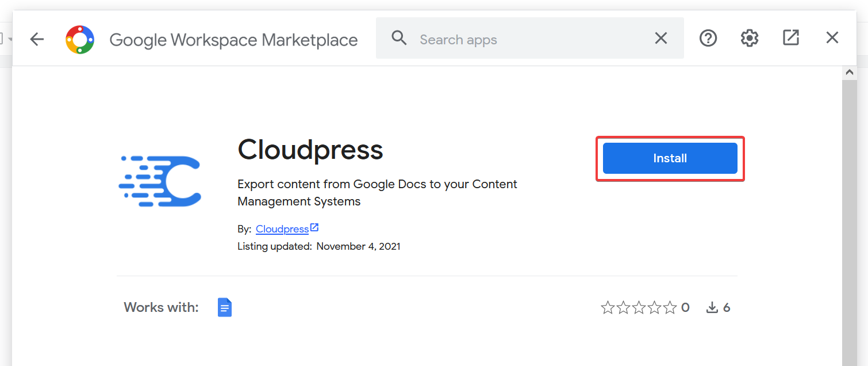Open Marketplace in new window icon
This screenshot has height=366, width=868.
[x=791, y=38]
